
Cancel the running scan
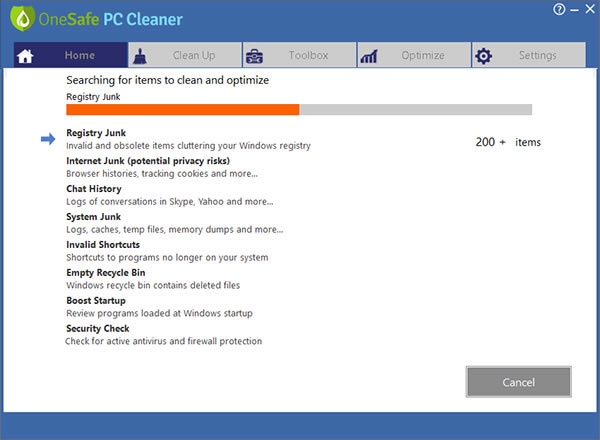tap(518, 382)
